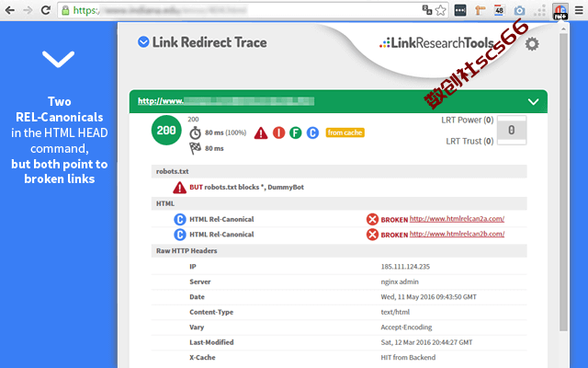Click the popup's vertical scrollbar thumb
Image resolution: width=588 pixels, height=368 pixels.
click(x=563, y=182)
